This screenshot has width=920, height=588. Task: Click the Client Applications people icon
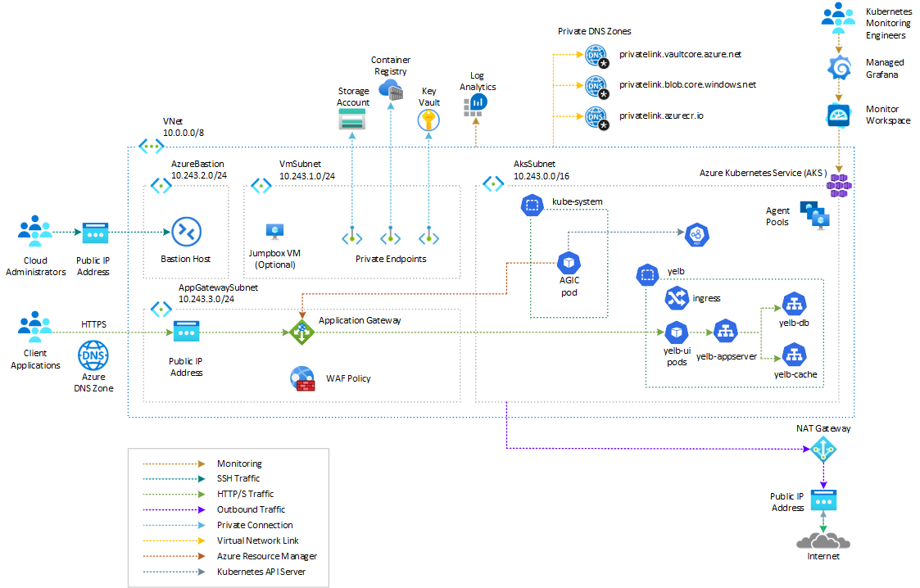35,327
